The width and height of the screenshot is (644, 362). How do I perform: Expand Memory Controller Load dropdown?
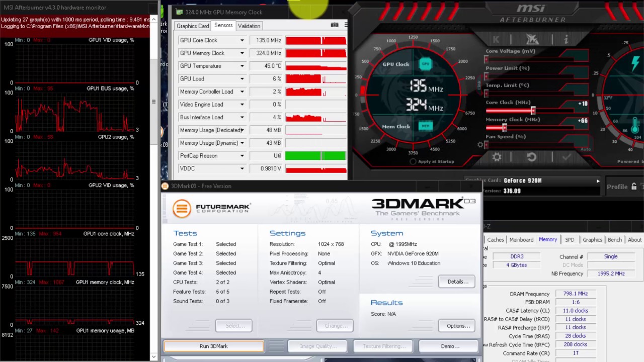(242, 92)
